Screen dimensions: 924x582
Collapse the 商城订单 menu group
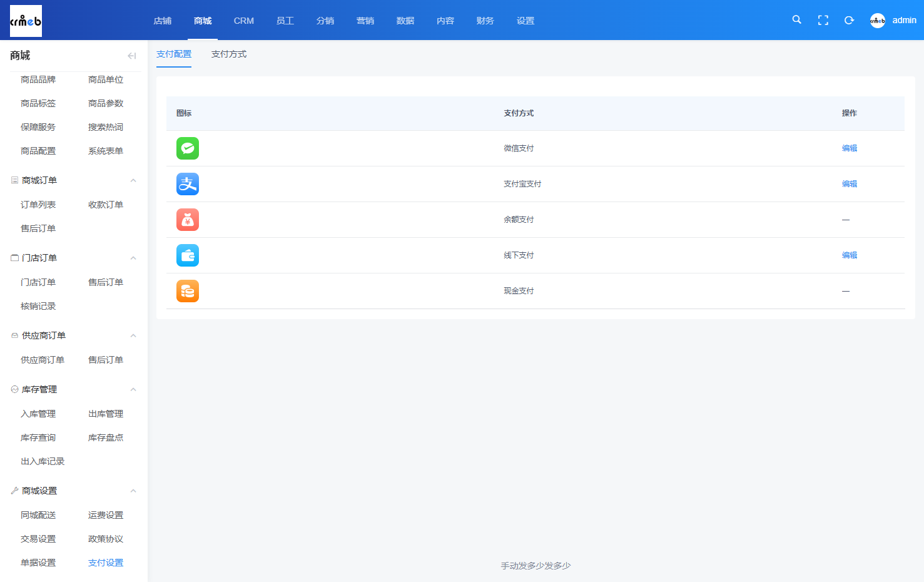tap(133, 180)
